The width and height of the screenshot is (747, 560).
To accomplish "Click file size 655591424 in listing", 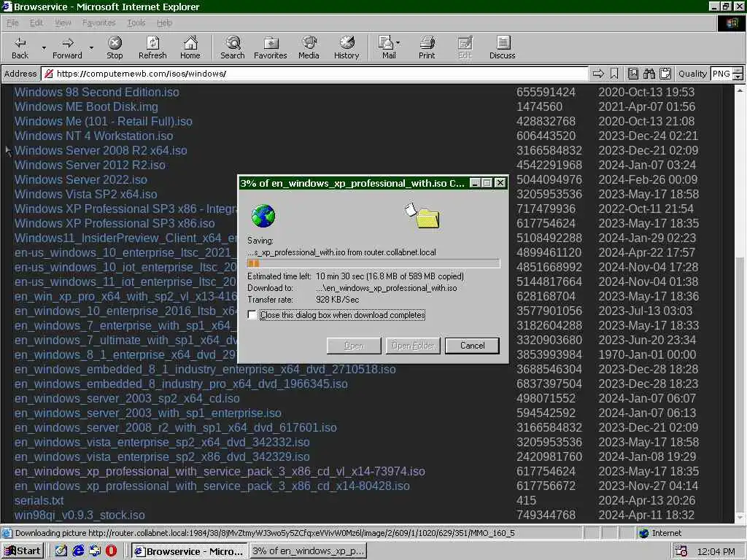I will [x=546, y=92].
